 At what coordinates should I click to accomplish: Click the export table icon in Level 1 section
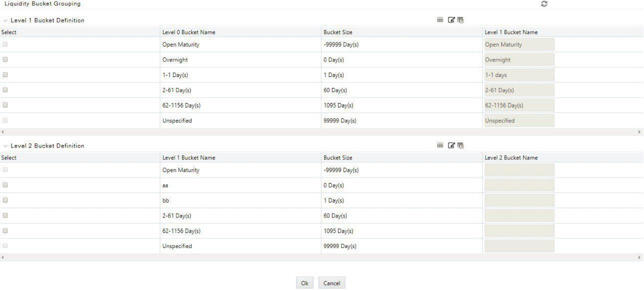460,20
